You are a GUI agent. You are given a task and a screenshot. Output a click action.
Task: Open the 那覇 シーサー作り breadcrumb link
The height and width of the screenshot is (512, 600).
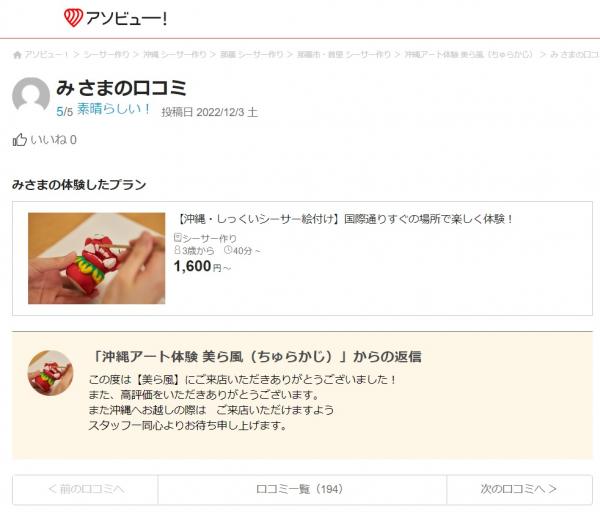click(x=252, y=55)
